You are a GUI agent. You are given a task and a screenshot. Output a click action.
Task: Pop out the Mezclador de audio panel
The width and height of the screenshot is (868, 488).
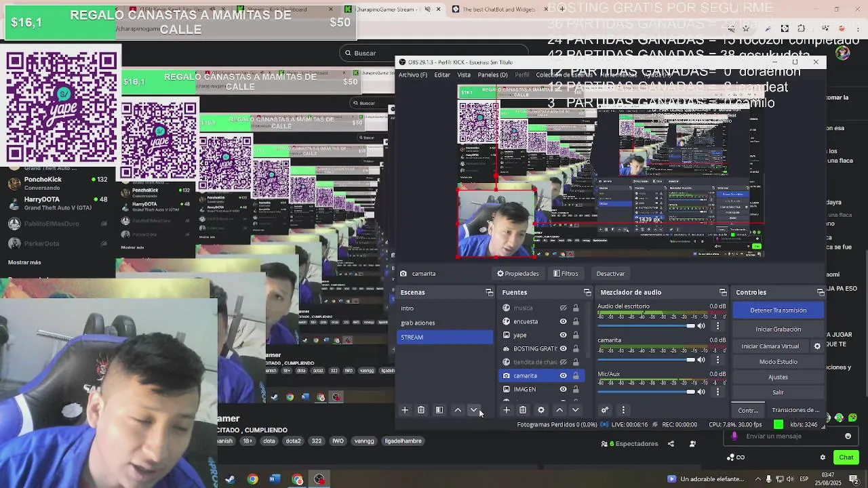pos(723,292)
